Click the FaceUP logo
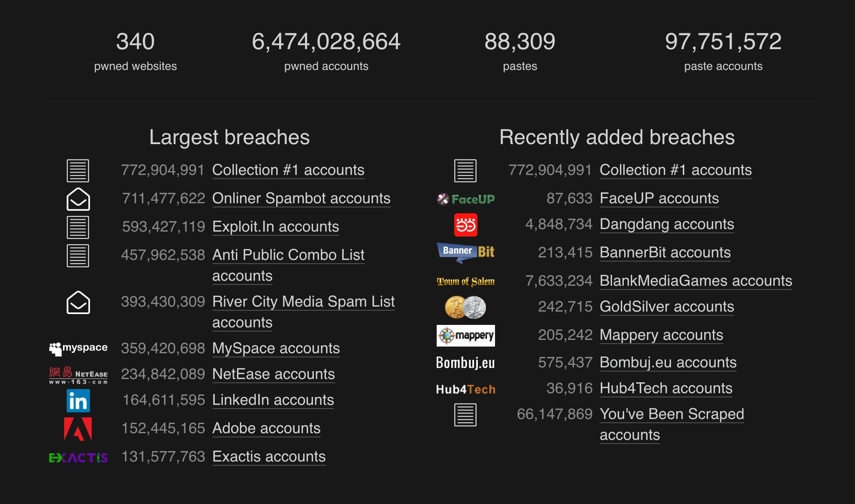Screen dimensions: 855x504 (465, 199)
